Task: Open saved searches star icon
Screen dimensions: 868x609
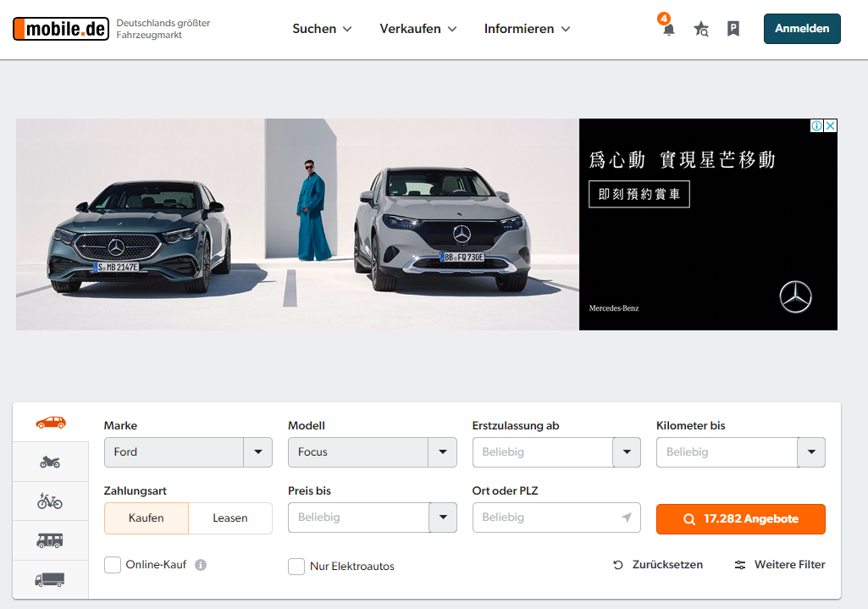Action: [x=701, y=29]
